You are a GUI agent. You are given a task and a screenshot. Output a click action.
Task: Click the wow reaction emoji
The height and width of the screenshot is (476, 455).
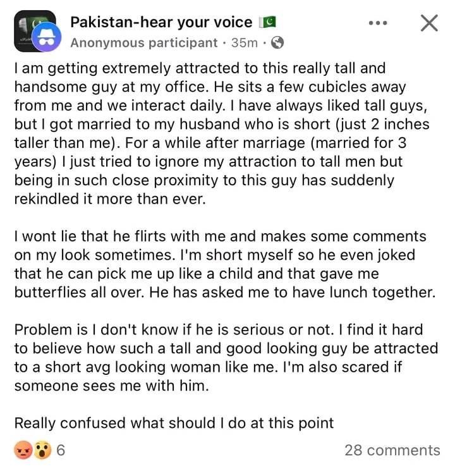click(x=40, y=450)
